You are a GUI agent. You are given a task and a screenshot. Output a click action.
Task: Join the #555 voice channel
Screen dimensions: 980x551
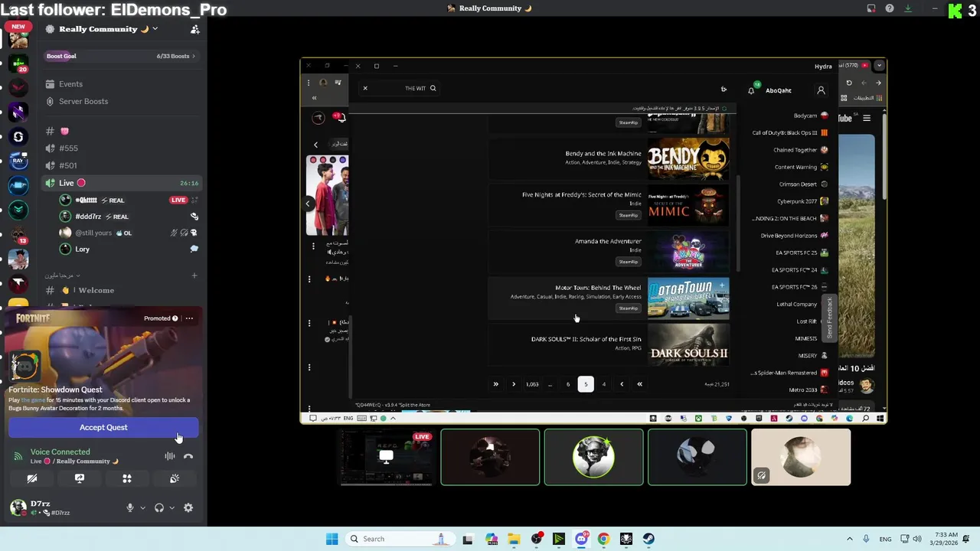(120, 148)
